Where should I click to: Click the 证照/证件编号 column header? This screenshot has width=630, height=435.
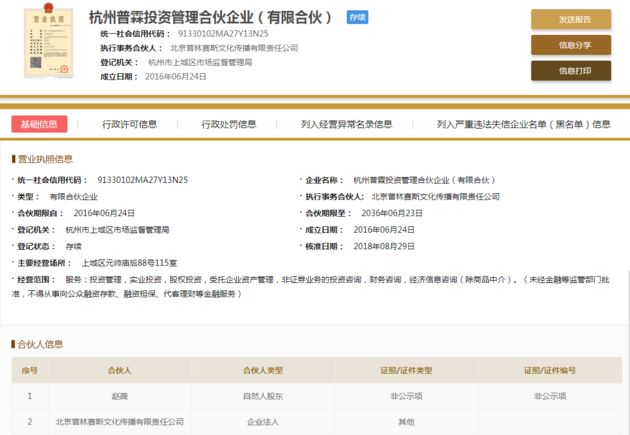coord(549,370)
